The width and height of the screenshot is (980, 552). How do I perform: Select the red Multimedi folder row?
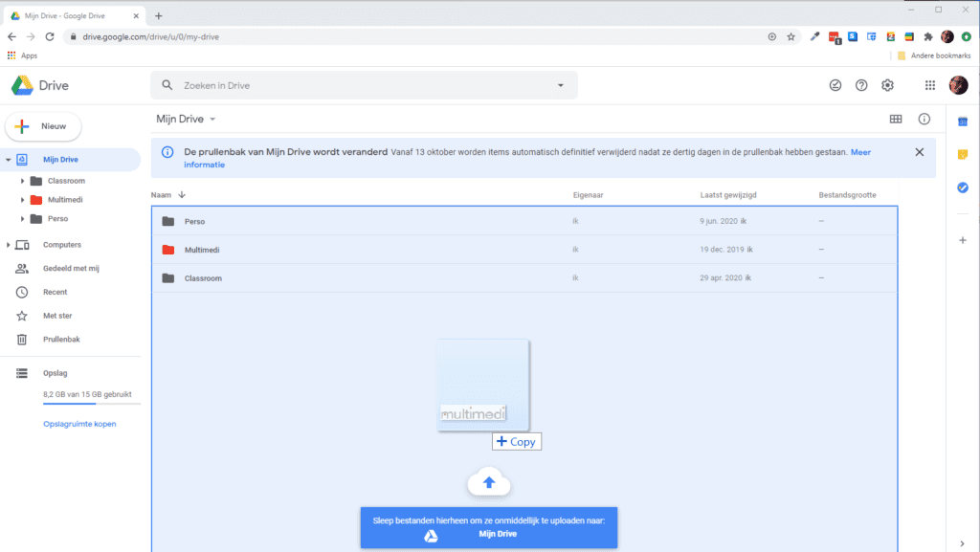pos(524,250)
